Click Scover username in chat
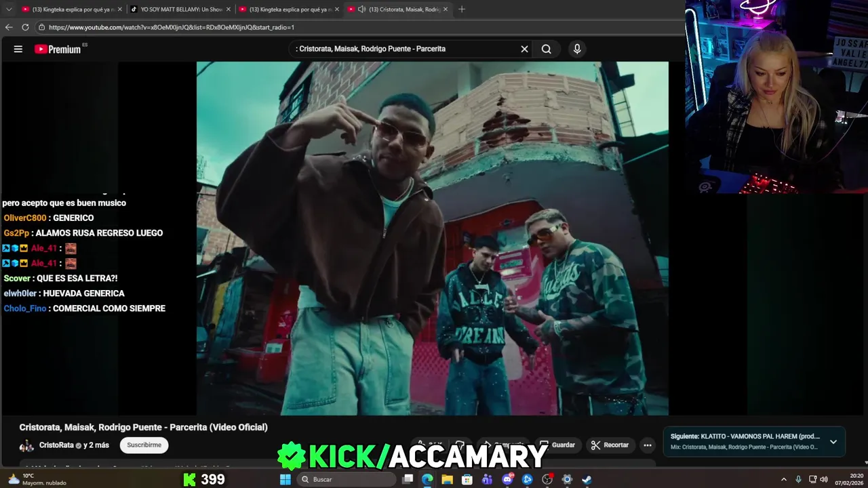 (17, 279)
